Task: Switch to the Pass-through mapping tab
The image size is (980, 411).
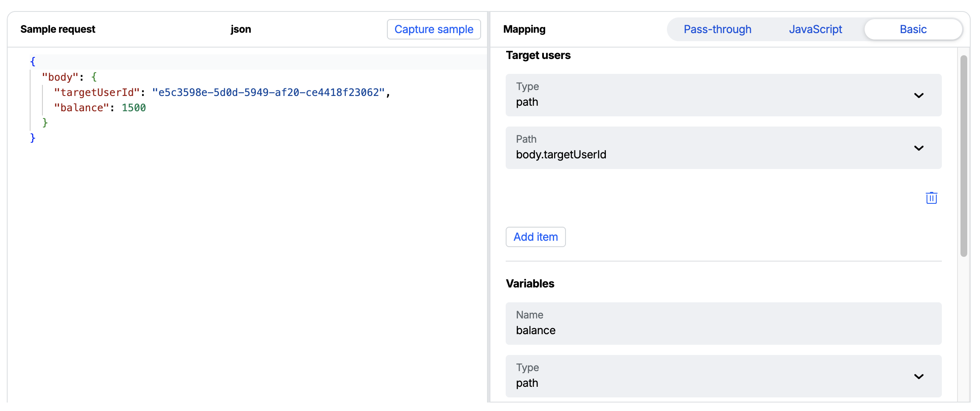Action: (x=717, y=29)
